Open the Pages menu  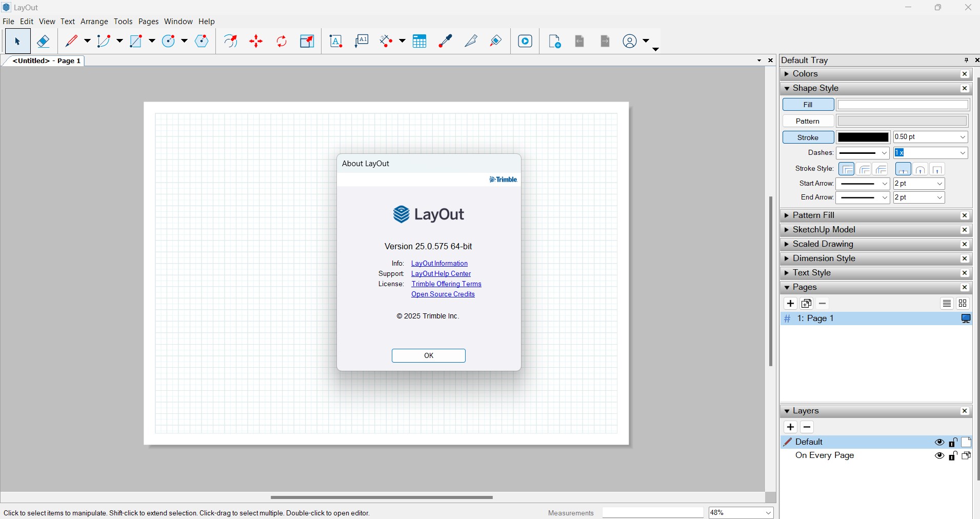tap(149, 22)
